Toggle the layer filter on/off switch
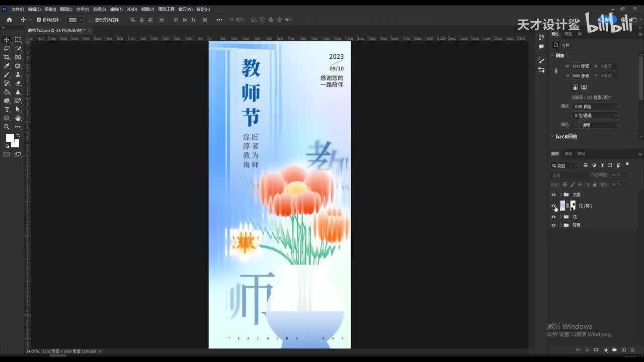The image size is (644, 362). (627, 164)
